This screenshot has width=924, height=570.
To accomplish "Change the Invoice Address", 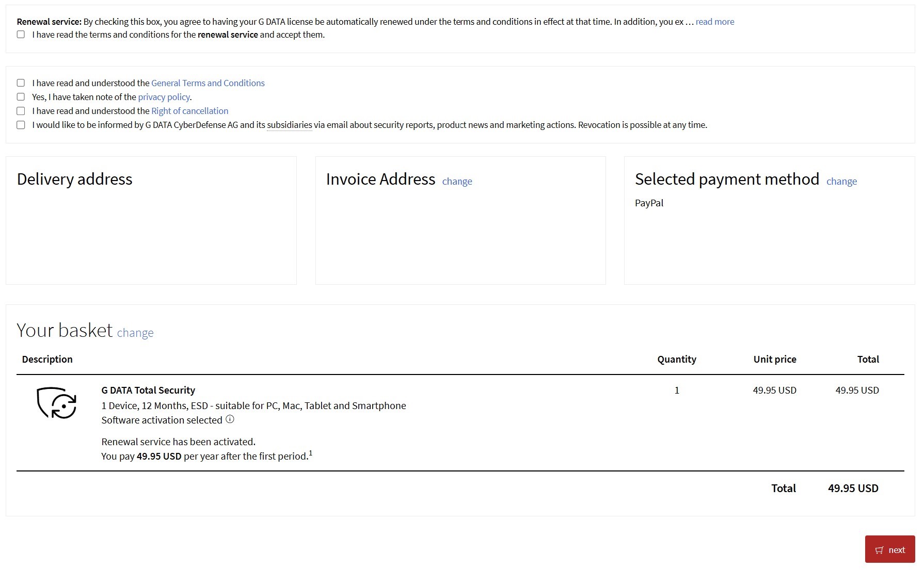I will click(457, 181).
